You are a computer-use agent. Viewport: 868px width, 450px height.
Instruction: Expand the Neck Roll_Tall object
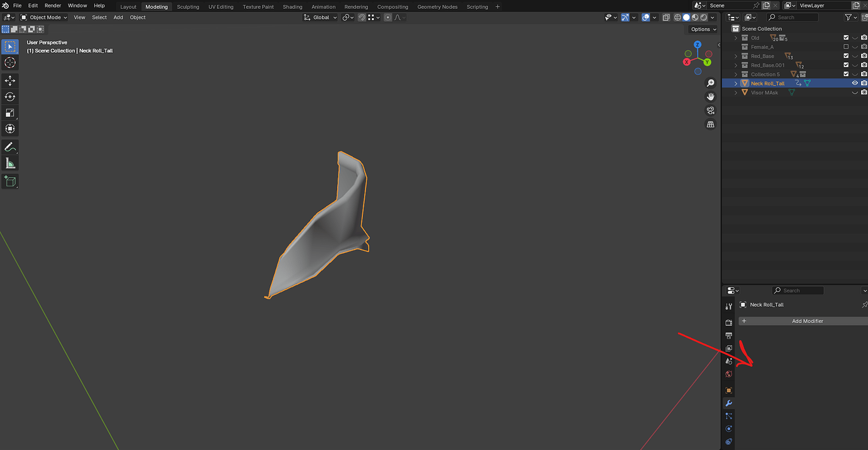[736, 84]
